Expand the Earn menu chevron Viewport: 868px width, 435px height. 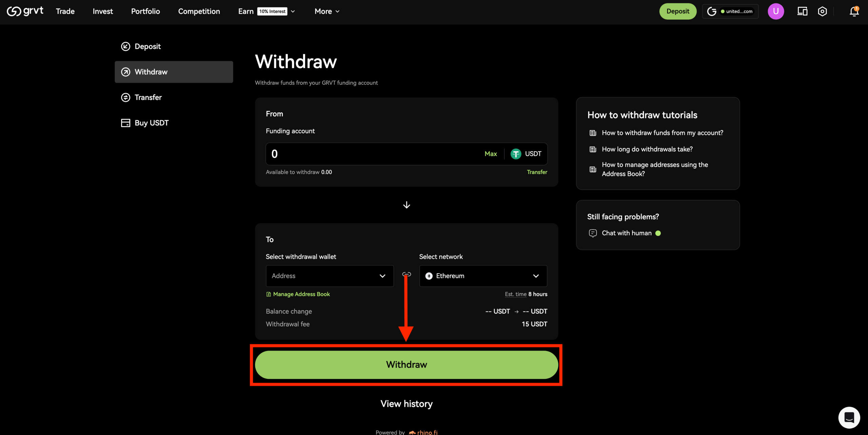(x=293, y=12)
